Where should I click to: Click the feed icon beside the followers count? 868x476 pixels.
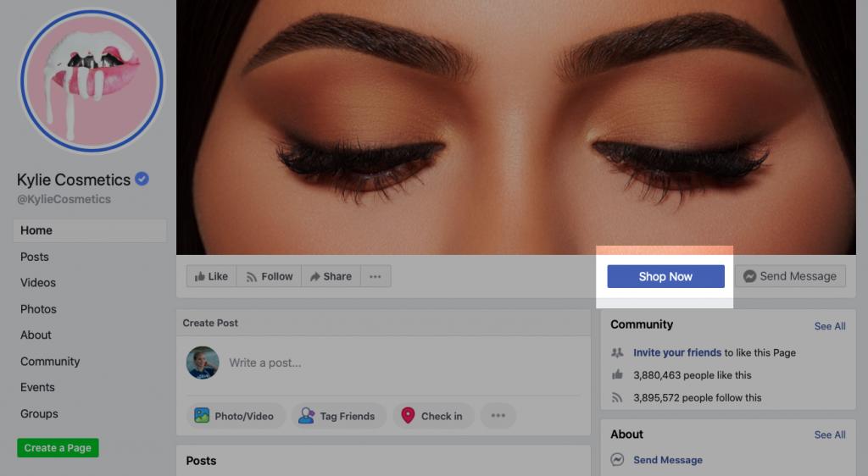pyautogui.click(x=617, y=397)
